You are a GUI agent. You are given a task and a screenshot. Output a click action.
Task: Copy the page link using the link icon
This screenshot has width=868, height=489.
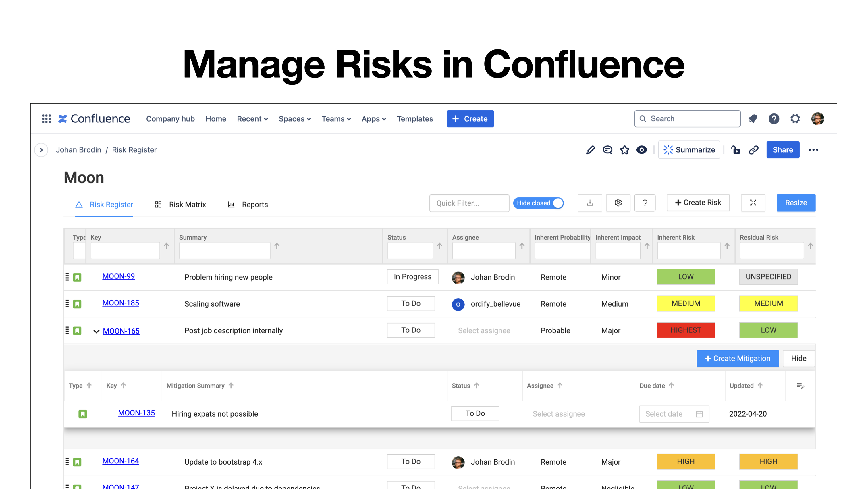pos(753,150)
